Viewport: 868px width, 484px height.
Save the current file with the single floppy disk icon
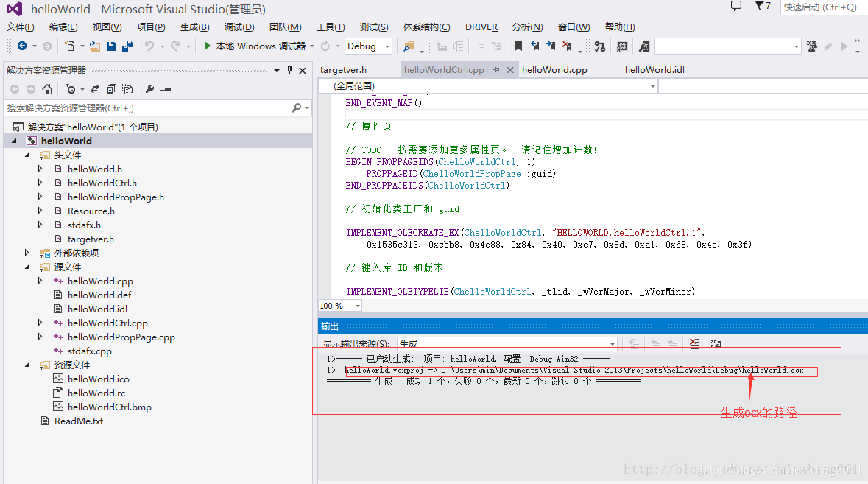[111, 46]
